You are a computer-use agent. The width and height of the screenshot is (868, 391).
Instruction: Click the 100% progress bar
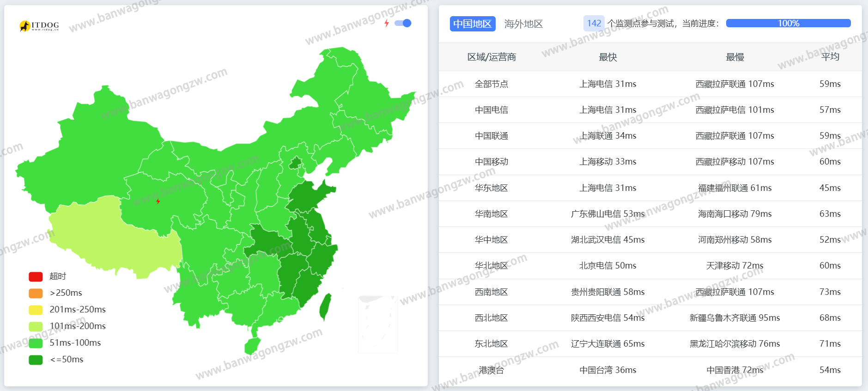[x=788, y=24]
